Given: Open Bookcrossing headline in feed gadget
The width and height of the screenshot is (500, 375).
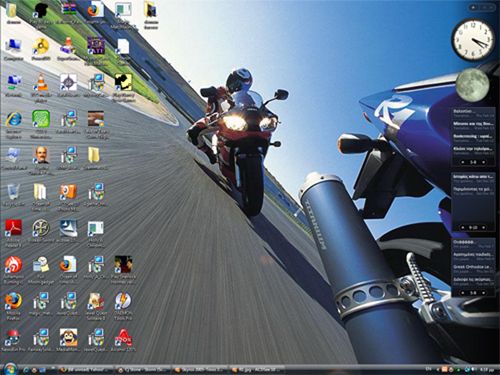Looking at the screenshot, I should [x=473, y=136].
